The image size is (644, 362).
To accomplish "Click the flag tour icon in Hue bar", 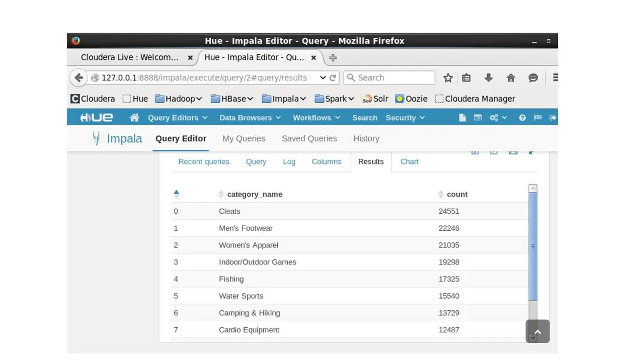I will tap(538, 118).
